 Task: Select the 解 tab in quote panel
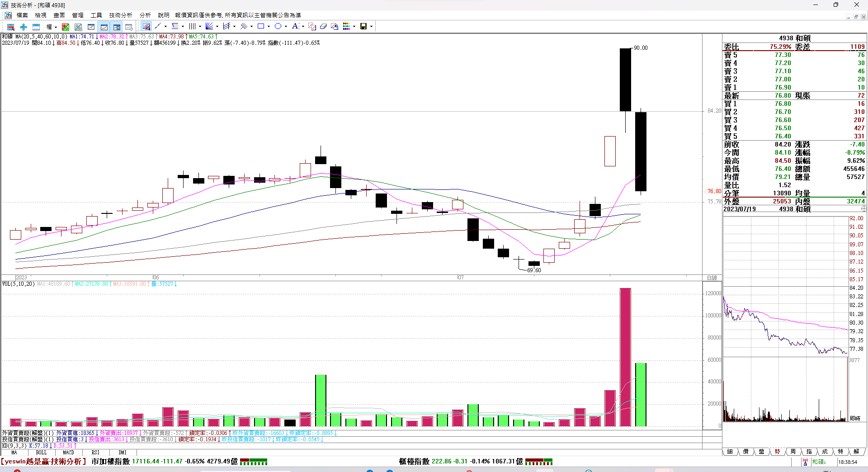[x=856, y=452]
